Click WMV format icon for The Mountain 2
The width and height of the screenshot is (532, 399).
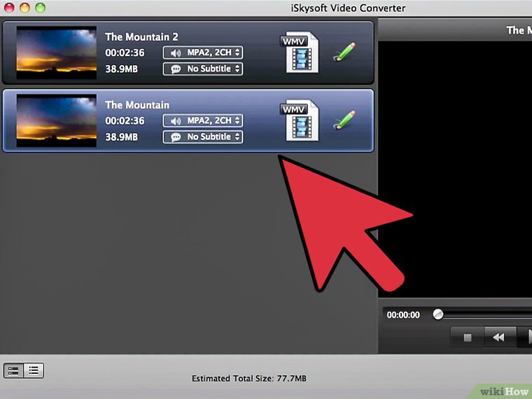pyautogui.click(x=301, y=52)
